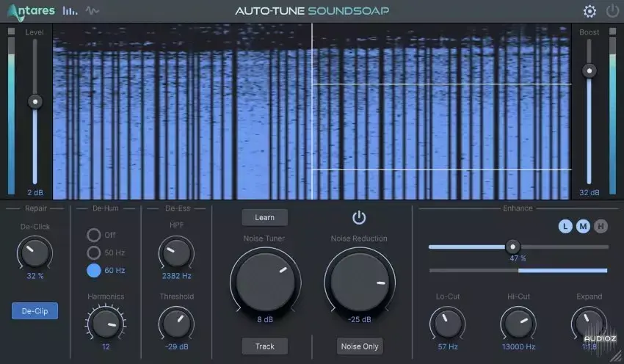Click the Noise Tuner knob
Viewport: 624px width, 364px height.
[x=265, y=282]
